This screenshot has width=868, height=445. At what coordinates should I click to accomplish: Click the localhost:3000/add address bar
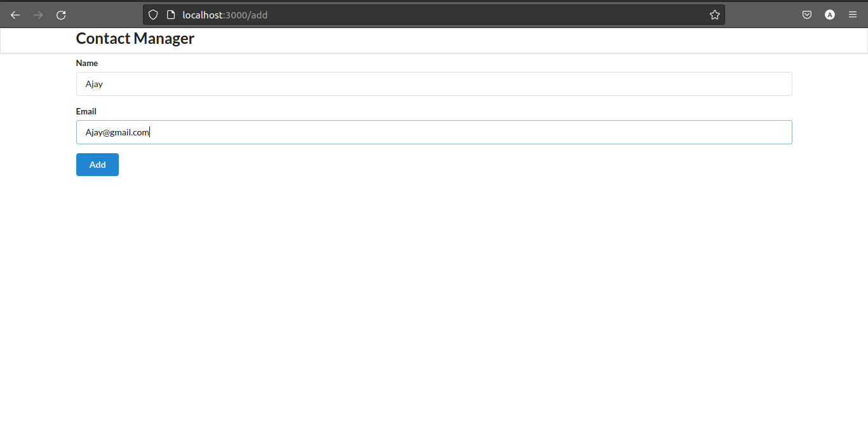[x=434, y=15]
